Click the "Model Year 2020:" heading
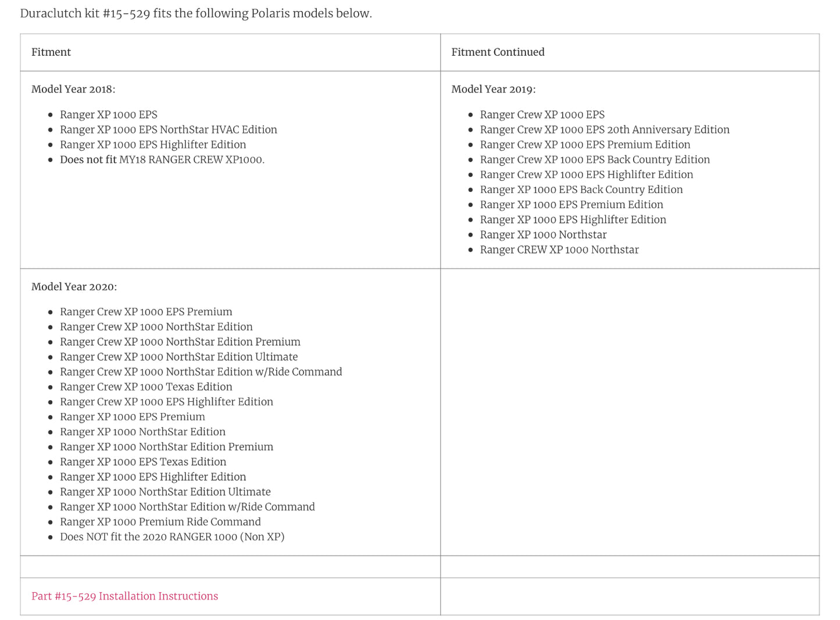Image resolution: width=840 pixels, height=620 pixels. pos(74,287)
